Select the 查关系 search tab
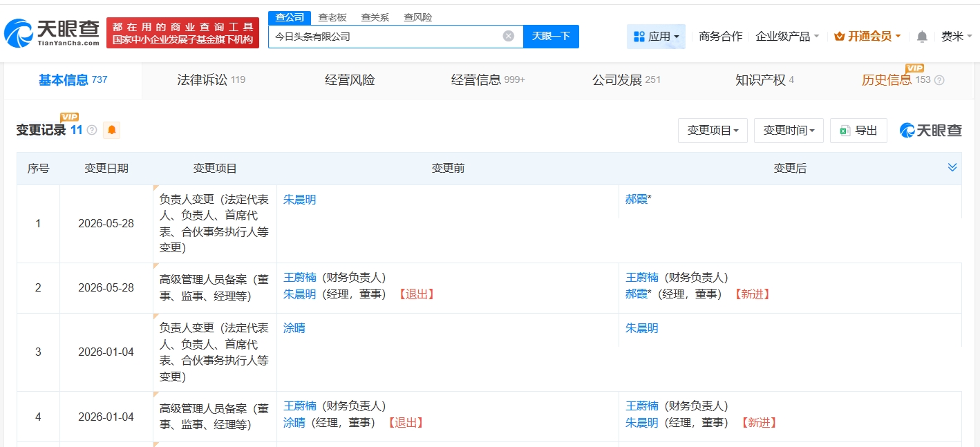 coord(375,17)
